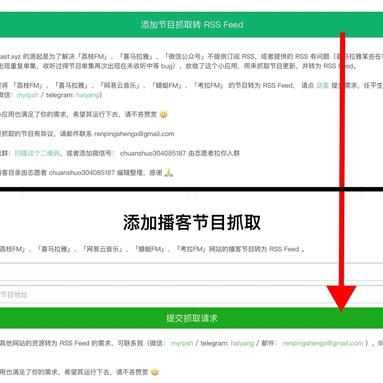Focus the 节目地址 input field
This screenshot has height=383, width=383.
point(191,294)
